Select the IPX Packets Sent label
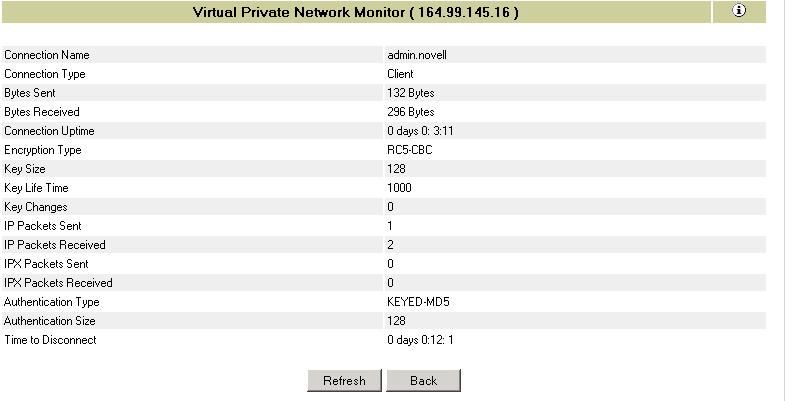This screenshot has height=401, width=786. 46,264
